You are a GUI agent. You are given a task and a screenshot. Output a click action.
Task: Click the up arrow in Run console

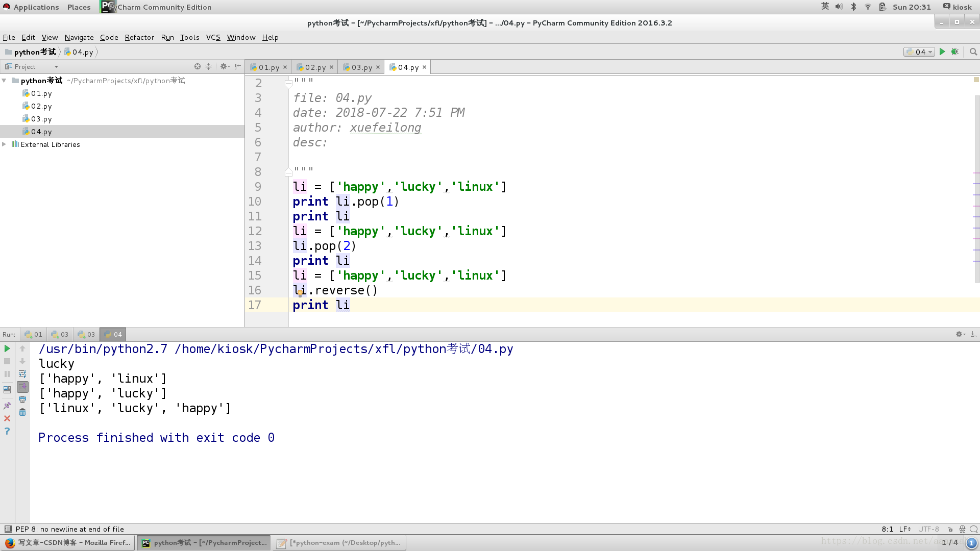pos(22,348)
